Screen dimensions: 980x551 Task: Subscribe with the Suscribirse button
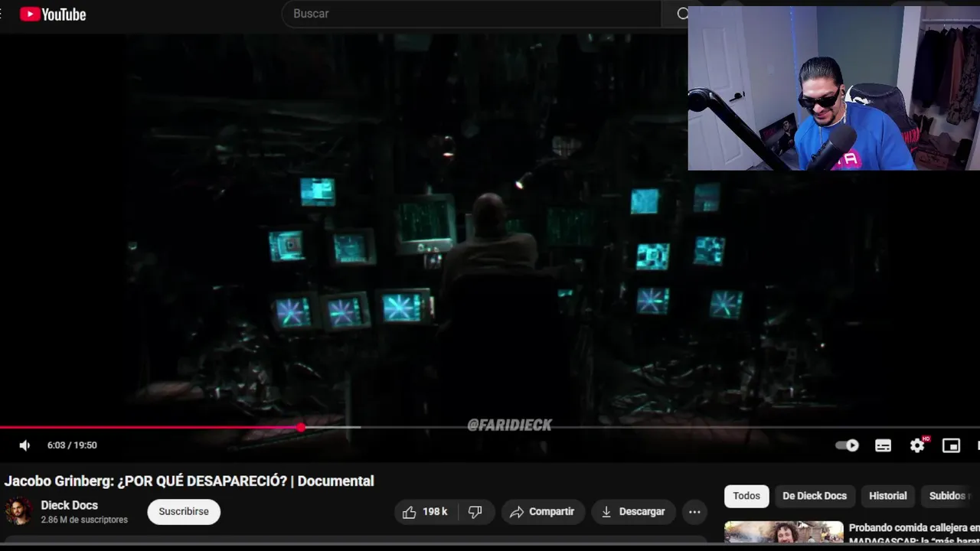tap(184, 511)
